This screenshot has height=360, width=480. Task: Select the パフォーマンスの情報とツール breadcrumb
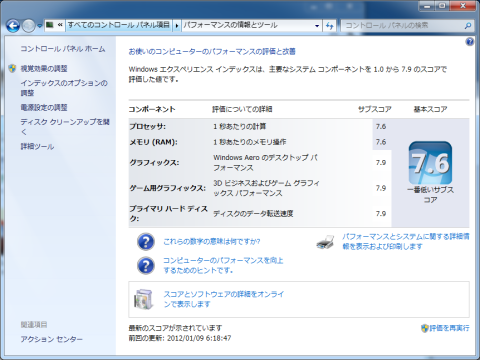click(x=230, y=25)
